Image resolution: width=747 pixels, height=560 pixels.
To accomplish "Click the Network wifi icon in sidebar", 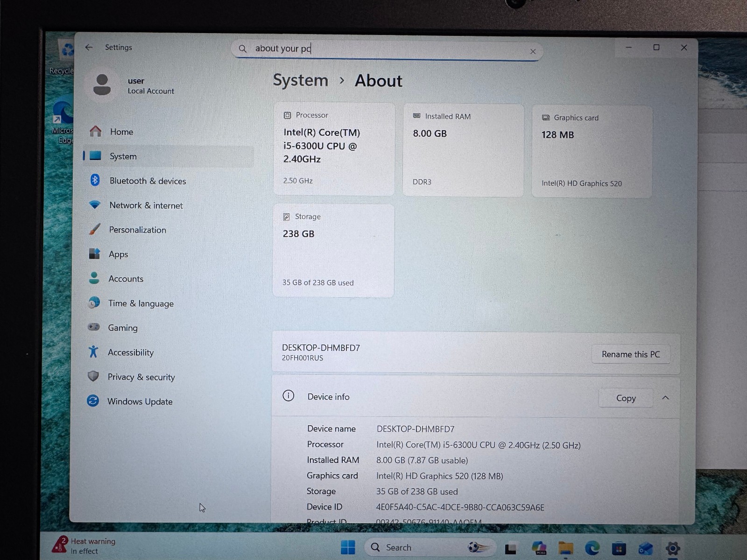I will pos(95,205).
